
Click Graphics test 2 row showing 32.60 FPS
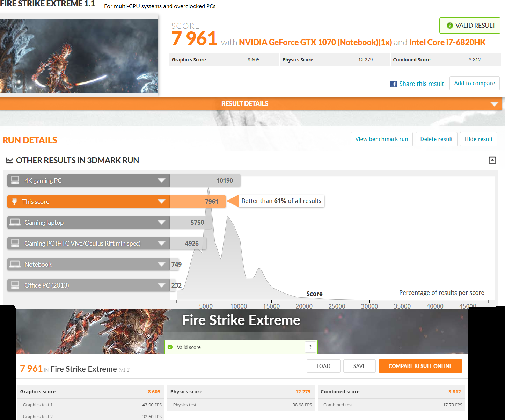click(x=91, y=416)
